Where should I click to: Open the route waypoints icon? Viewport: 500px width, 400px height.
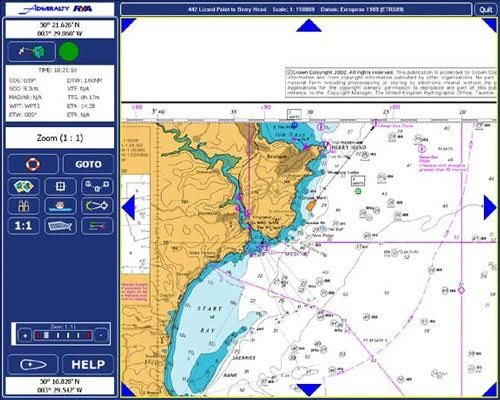click(x=97, y=186)
